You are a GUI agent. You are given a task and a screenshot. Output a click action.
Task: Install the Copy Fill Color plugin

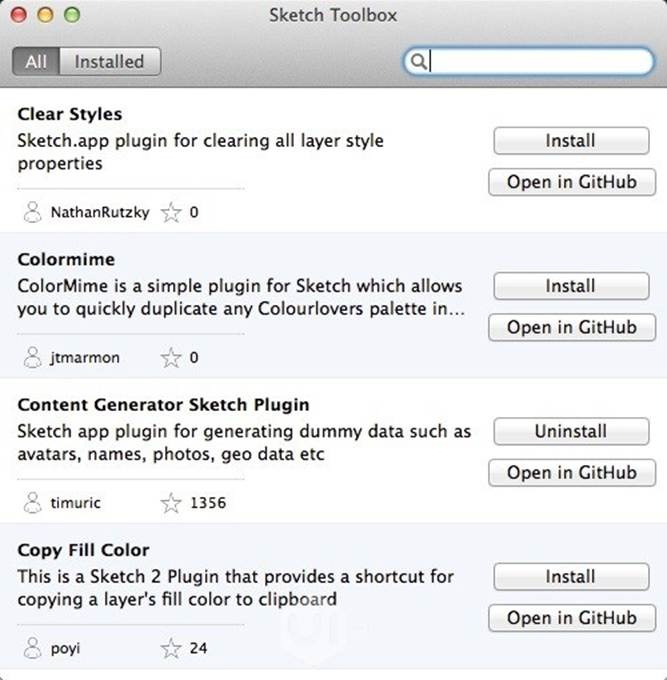tap(570, 577)
